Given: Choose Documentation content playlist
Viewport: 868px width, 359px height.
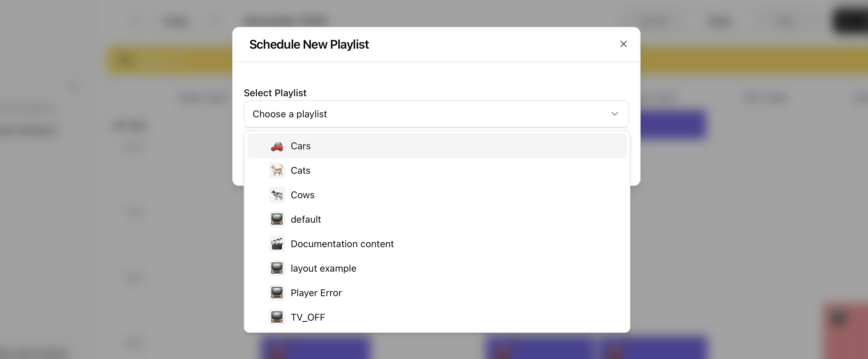Looking at the screenshot, I should click(x=342, y=244).
